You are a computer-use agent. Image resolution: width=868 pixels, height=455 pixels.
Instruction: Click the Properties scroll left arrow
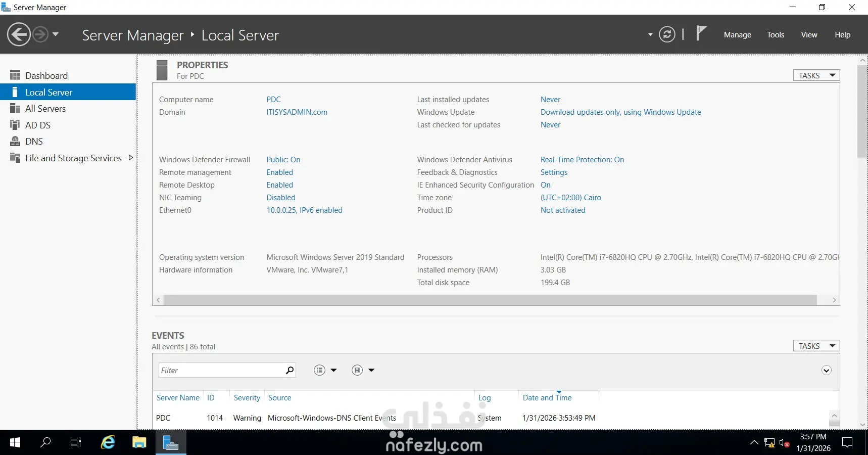click(x=158, y=300)
